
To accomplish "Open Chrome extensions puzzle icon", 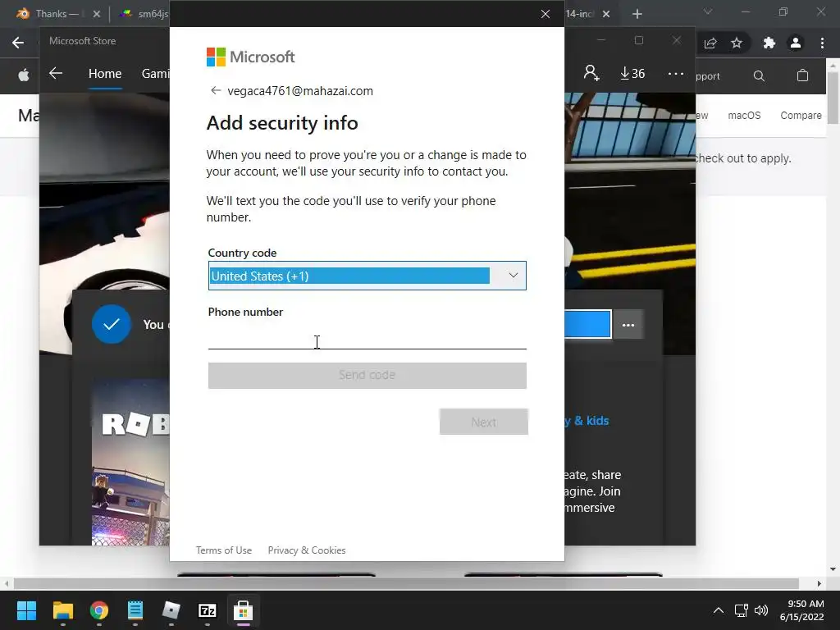I will (x=769, y=43).
